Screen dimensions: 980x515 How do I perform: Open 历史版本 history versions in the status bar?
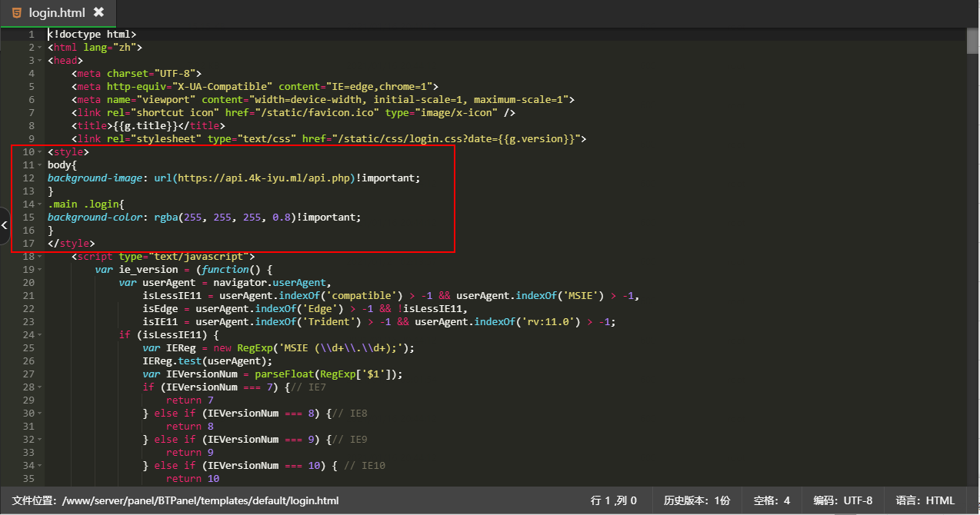pos(697,500)
